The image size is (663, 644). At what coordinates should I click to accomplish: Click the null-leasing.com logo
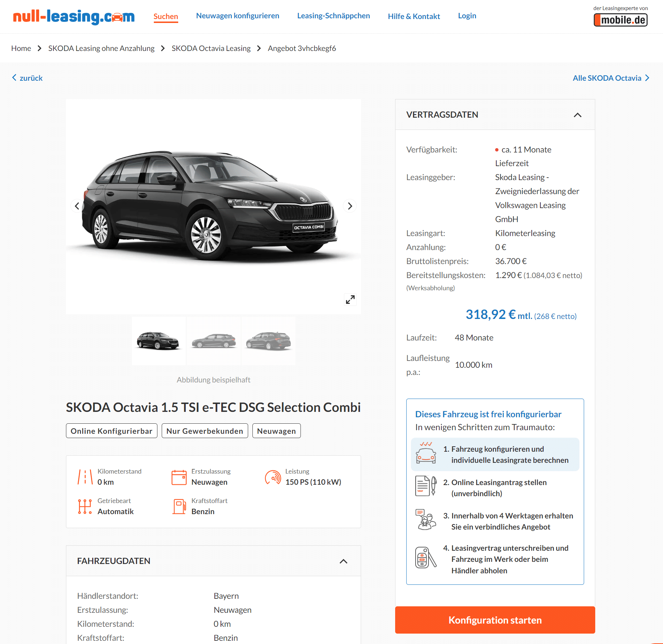coord(74,17)
